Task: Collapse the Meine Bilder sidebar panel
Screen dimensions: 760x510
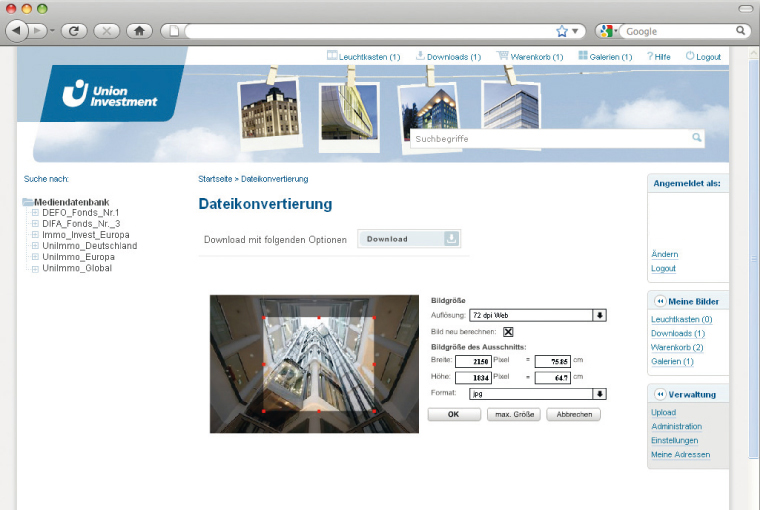Action: coord(660,301)
